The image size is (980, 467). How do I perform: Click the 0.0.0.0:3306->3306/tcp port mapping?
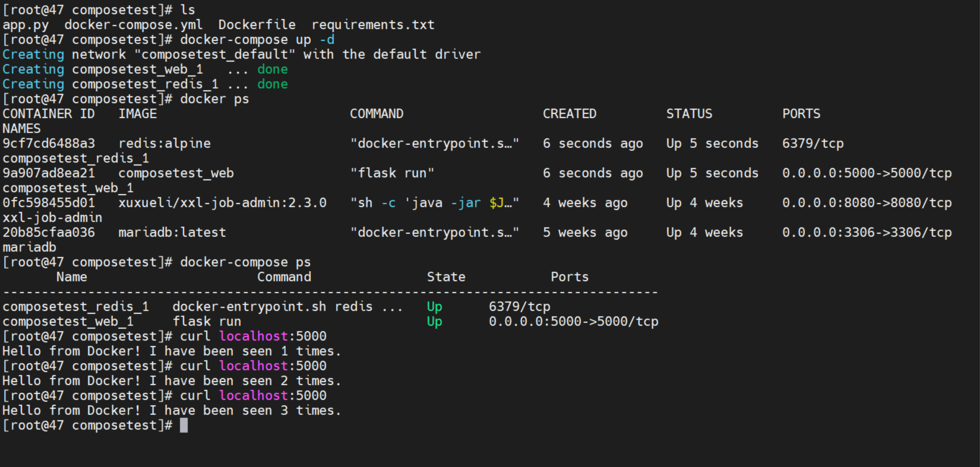click(x=867, y=233)
